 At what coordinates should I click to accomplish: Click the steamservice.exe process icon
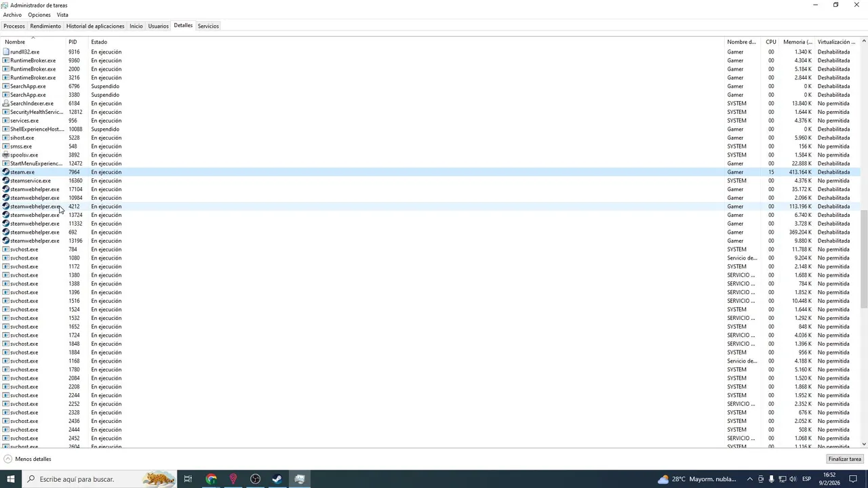[x=6, y=181]
